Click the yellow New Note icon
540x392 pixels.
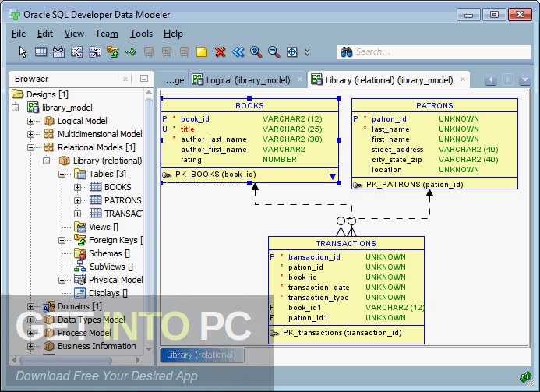pos(202,52)
